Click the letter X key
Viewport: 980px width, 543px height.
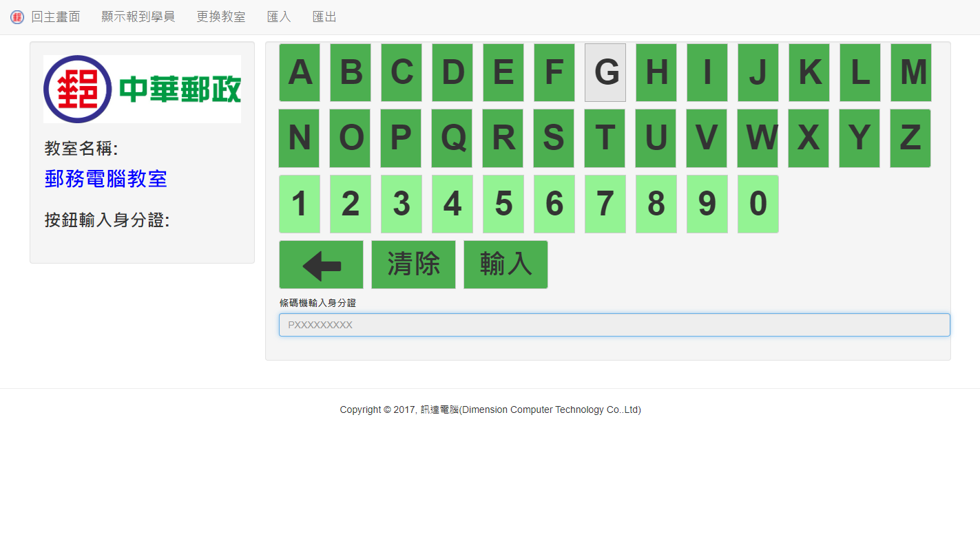click(809, 138)
